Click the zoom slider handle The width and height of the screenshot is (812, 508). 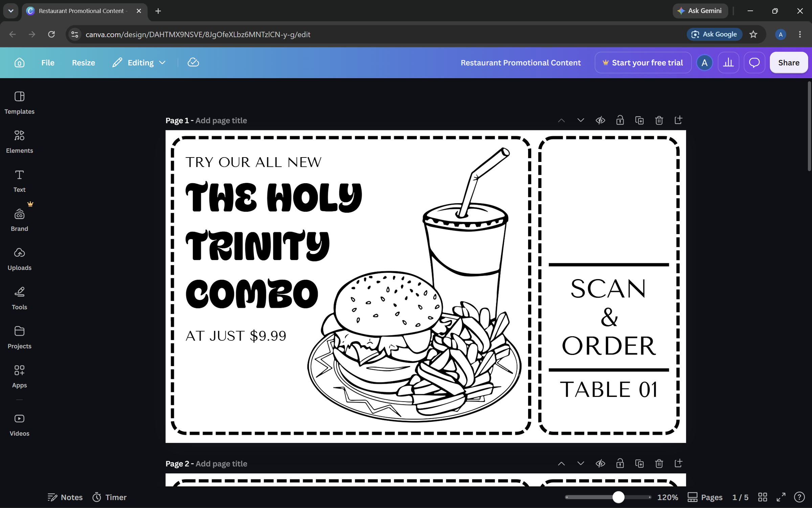pyautogui.click(x=618, y=497)
